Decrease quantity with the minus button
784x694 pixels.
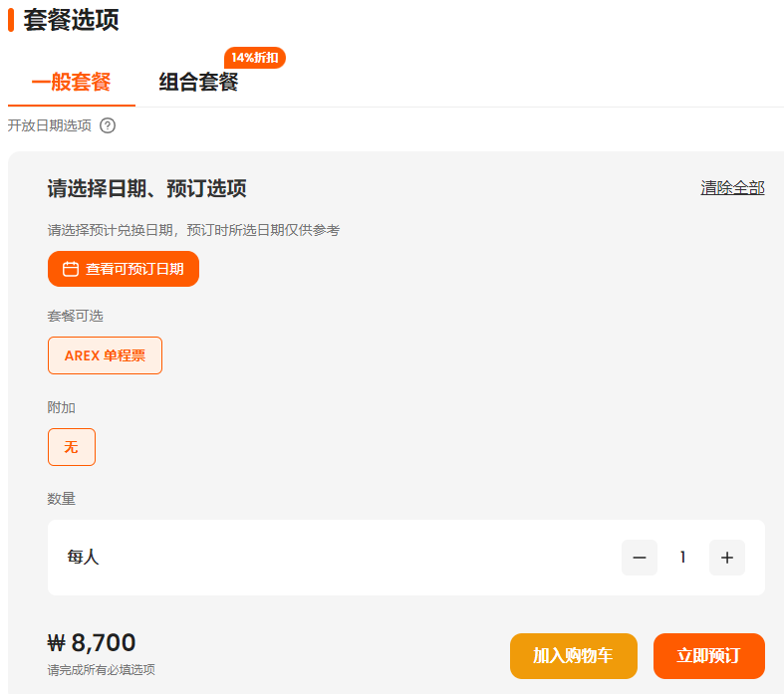point(640,558)
